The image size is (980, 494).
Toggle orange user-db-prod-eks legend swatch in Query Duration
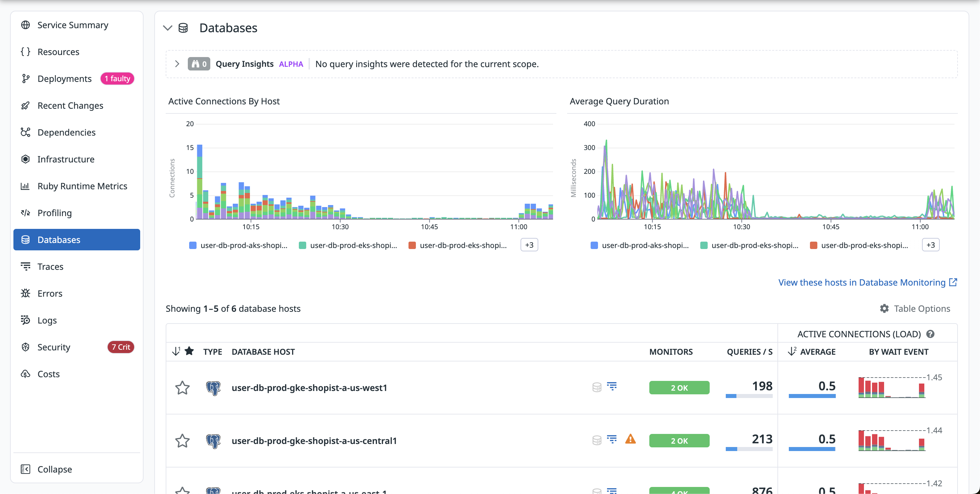[x=813, y=245]
